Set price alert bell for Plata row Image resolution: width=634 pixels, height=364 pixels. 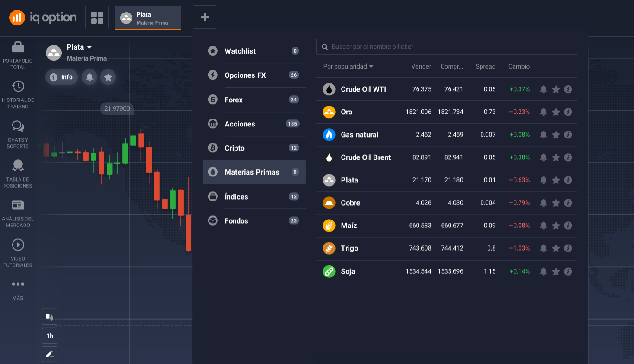click(x=544, y=180)
